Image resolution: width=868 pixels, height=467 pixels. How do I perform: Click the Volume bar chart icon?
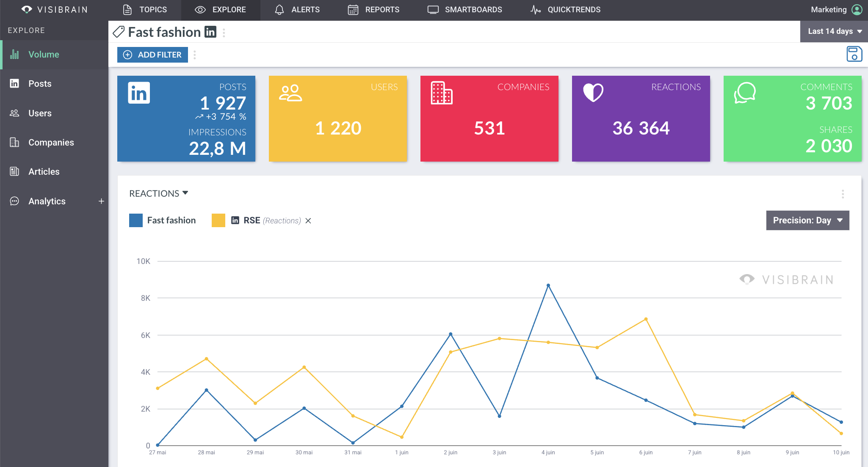pos(15,54)
